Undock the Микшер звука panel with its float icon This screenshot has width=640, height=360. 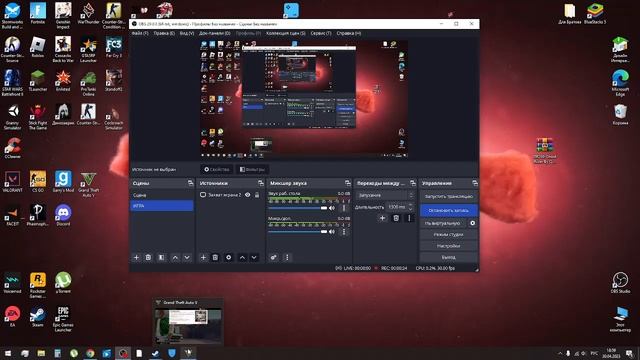[x=348, y=183]
